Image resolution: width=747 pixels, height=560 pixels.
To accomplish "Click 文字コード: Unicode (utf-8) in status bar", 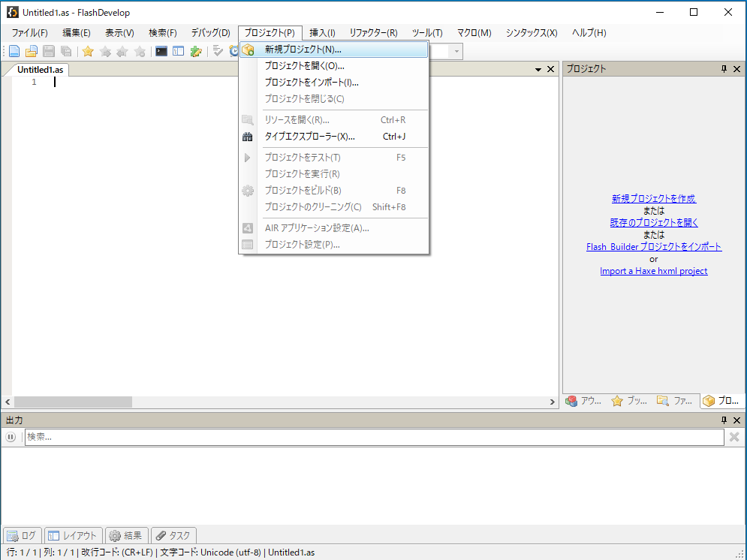I will coord(210,552).
